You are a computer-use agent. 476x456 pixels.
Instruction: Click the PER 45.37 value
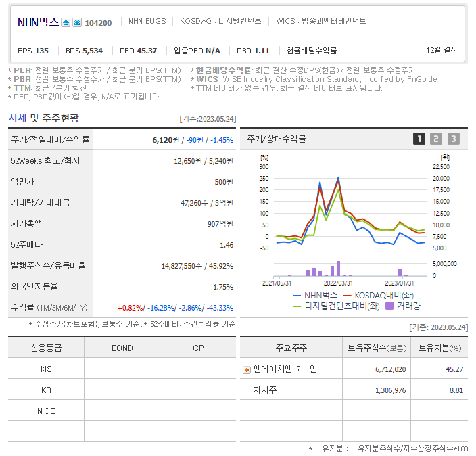point(138,51)
